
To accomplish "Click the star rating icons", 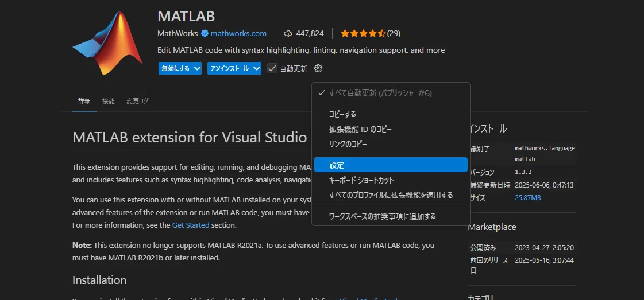I will pyautogui.click(x=363, y=33).
